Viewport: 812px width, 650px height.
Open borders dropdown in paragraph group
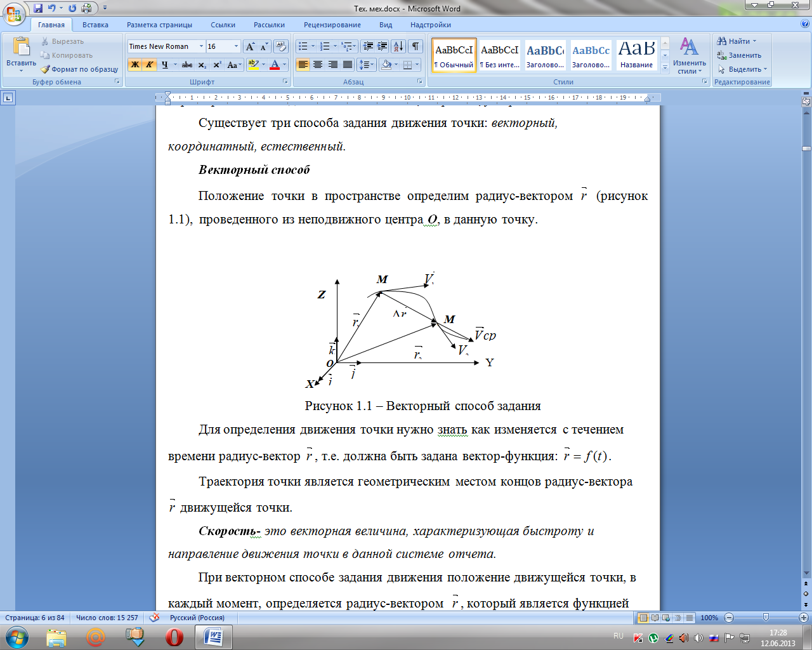click(416, 65)
